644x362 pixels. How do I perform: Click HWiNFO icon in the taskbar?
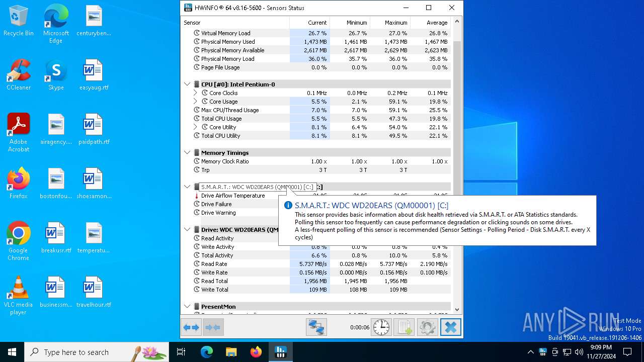tap(281, 352)
